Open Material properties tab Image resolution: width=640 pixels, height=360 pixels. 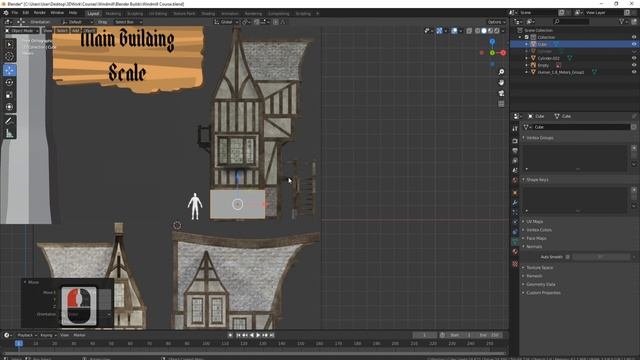point(515,252)
